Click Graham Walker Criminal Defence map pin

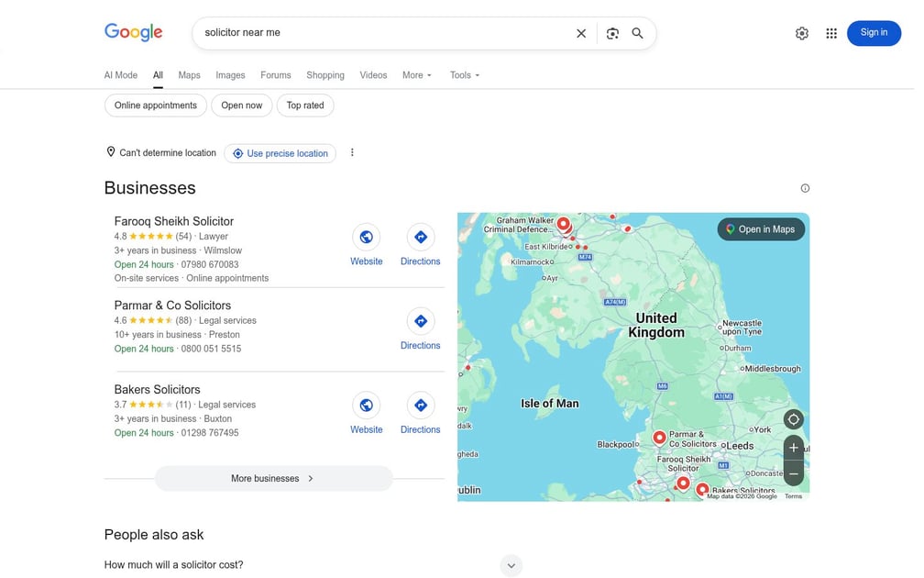click(564, 224)
